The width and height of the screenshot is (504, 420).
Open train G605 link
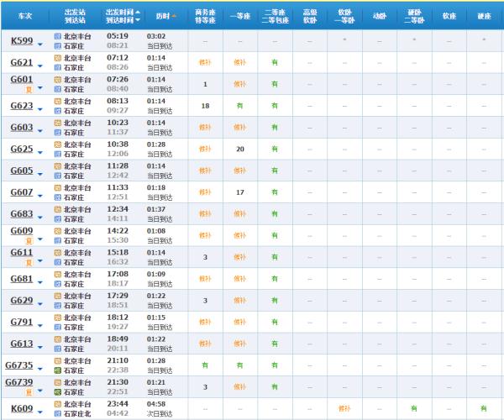point(22,171)
